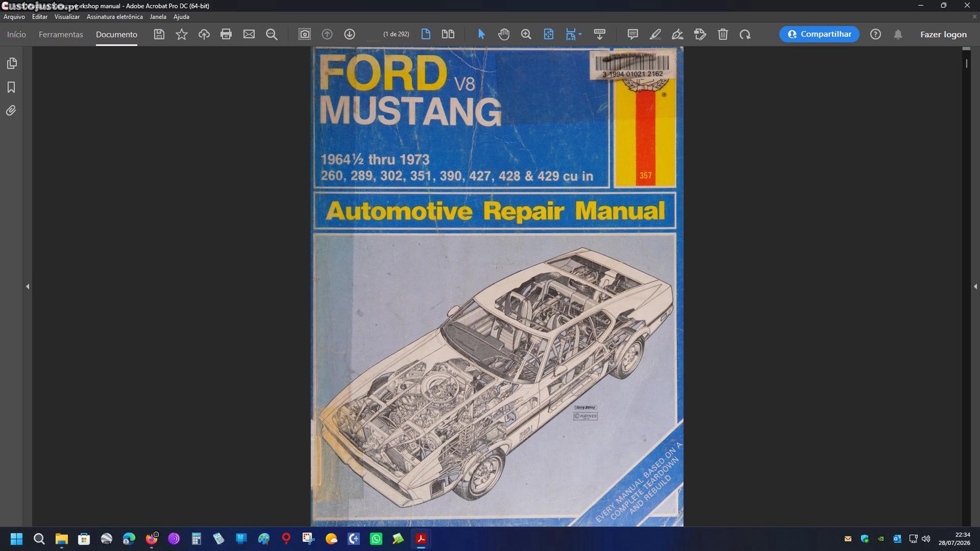Send file by email envelope icon
The image size is (980, 551).
(x=249, y=34)
